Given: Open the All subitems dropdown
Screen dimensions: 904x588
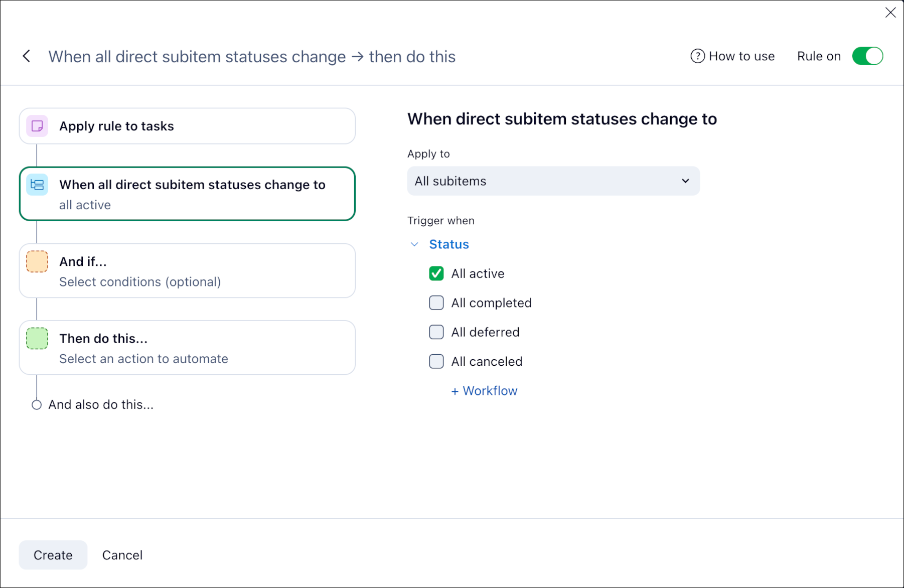Looking at the screenshot, I should coord(553,181).
